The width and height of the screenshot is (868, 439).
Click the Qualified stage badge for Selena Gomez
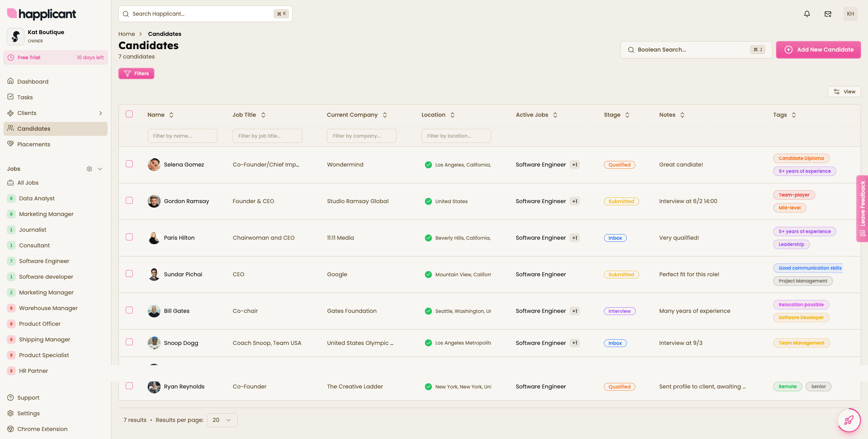tap(619, 165)
